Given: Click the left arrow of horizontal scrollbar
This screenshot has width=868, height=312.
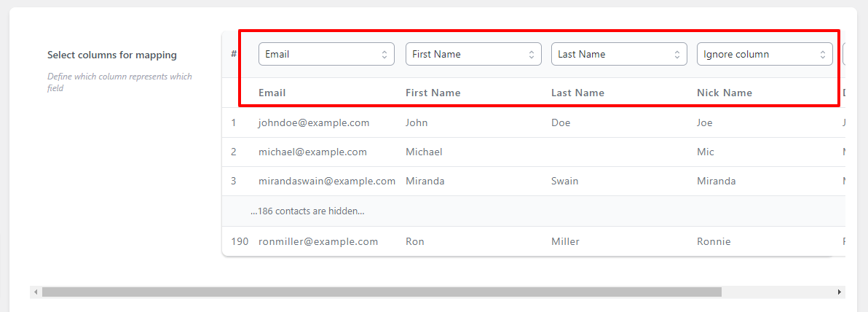Looking at the screenshot, I should click(36, 292).
